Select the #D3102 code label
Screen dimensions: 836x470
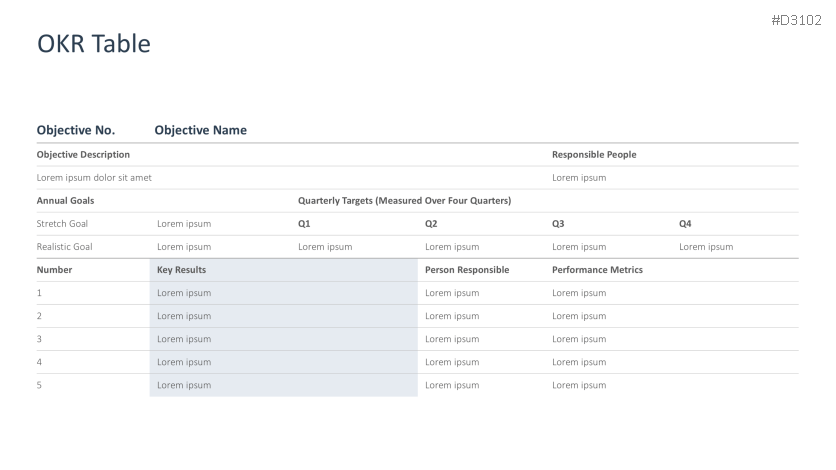797,20
